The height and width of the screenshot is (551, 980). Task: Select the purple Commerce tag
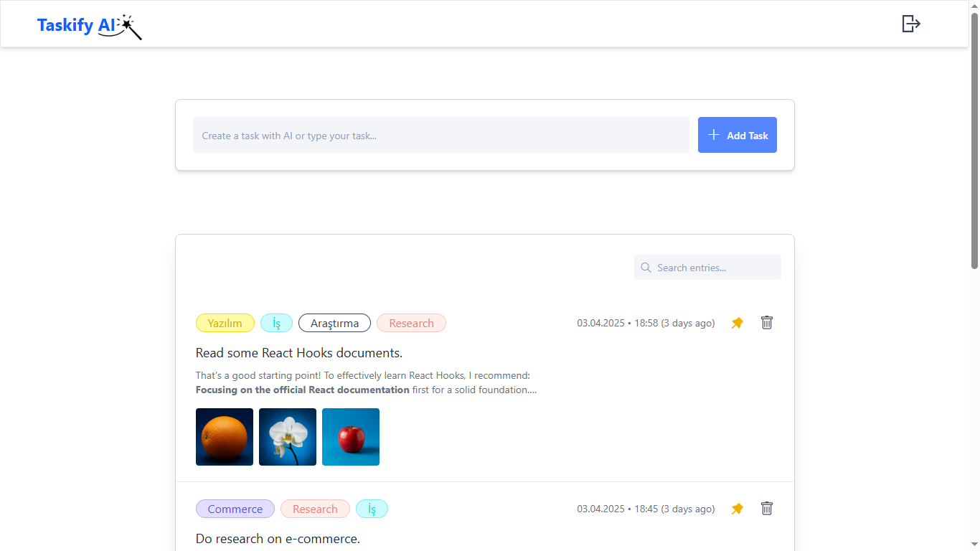235,509
